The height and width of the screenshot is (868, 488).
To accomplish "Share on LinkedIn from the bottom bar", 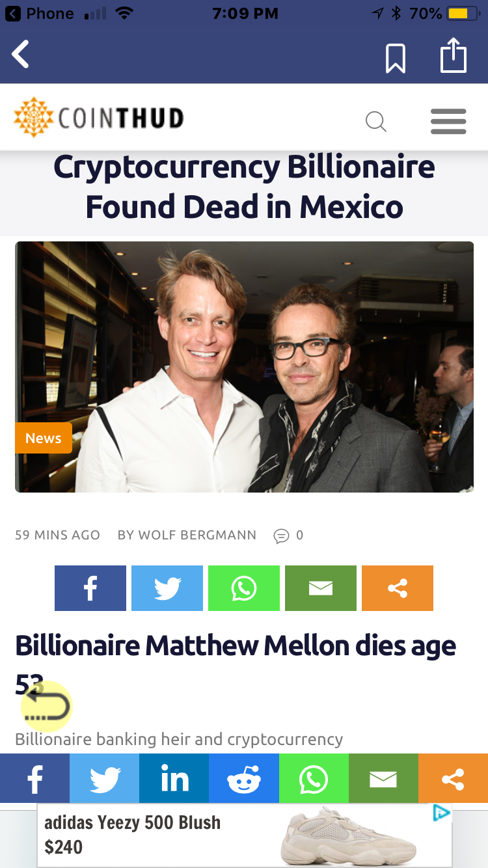I will [x=174, y=778].
